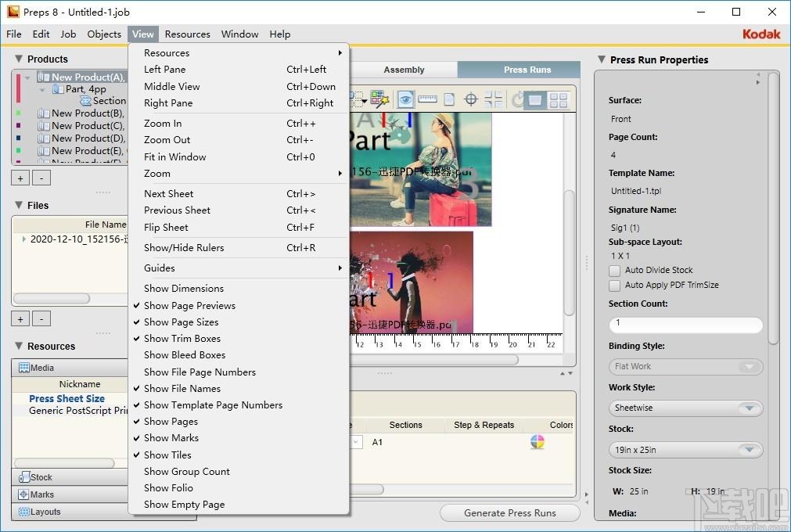Open the Stock 19in x 25in dropdown
The width and height of the screenshot is (791, 532).
[x=685, y=450]
